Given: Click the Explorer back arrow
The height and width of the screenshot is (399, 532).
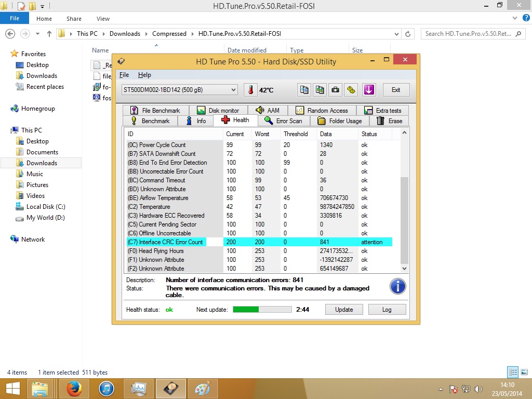Looking at the screenshot, I should [x=10, y=34].
